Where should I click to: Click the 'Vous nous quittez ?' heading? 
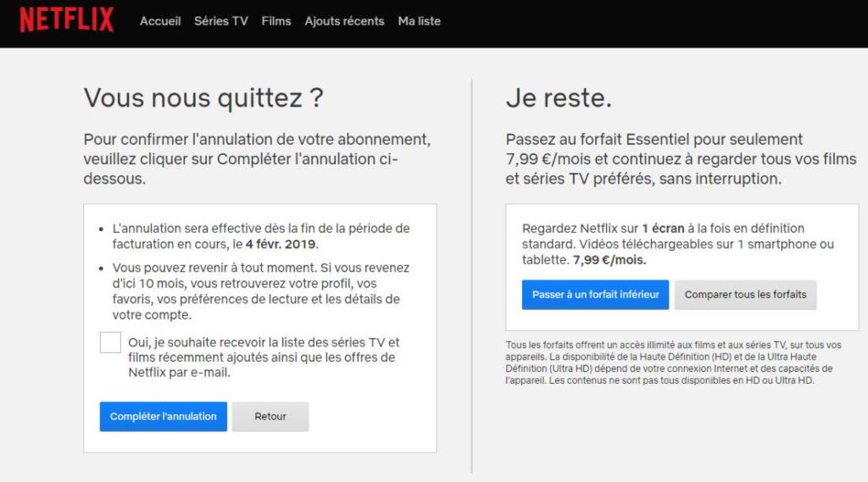[x=203, y=98]
